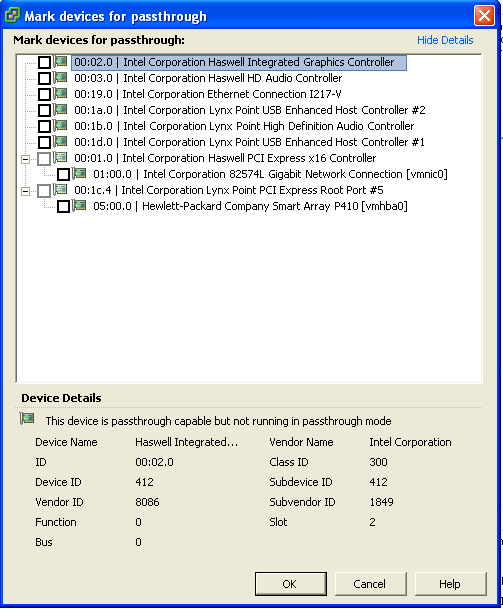Select the High Definition Audio Controller row
This screenshot has height=609, width=503.
coord(244,126)
